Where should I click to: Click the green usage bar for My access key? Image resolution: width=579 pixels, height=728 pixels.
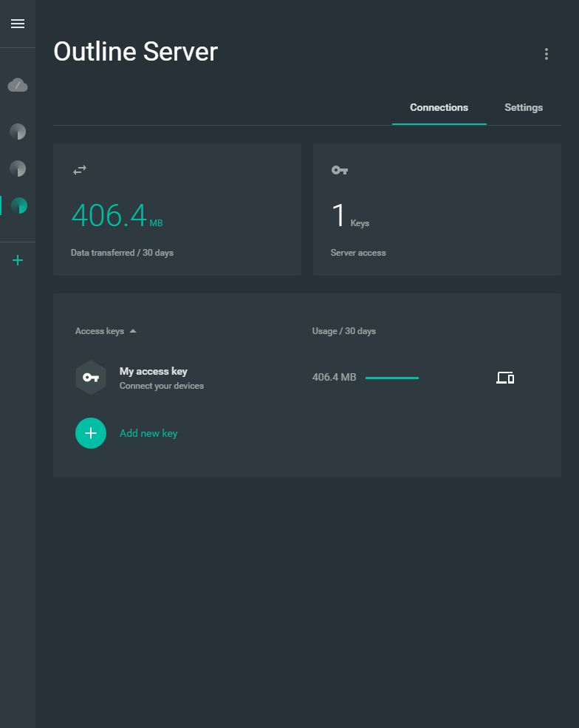click(x=392, y=378)
